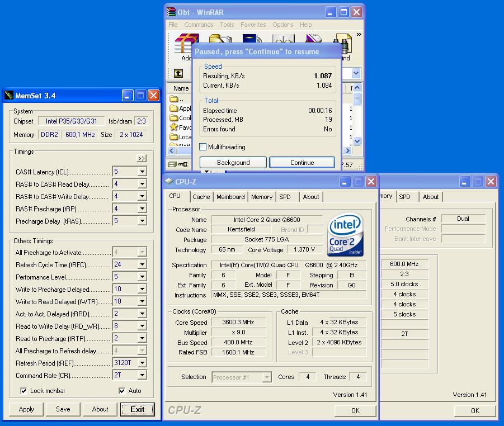
Task: Open the Read to Precharge (tRTP) dropdown
Action: (x=142, y=338)
